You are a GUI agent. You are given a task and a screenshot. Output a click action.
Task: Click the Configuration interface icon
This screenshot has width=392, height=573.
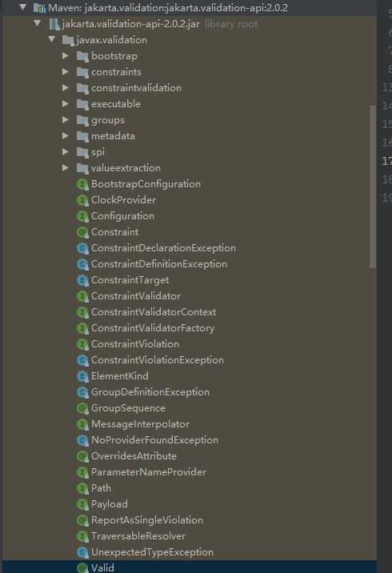82,216
